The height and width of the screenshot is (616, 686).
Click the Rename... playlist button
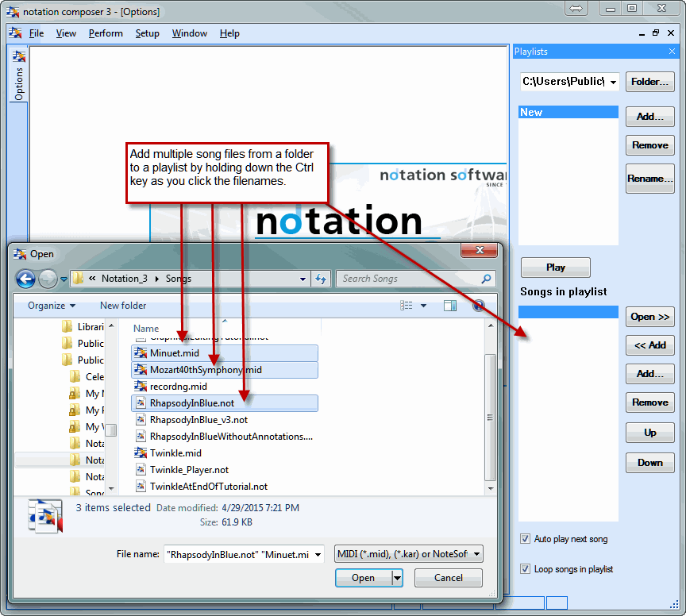click(x=649, y=179)
